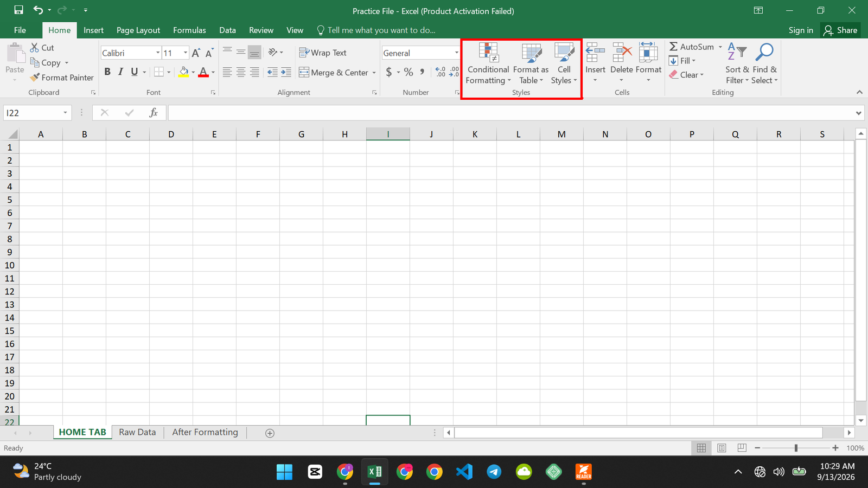868x488 pixels.
Task: Open the General number format dropdown
Action: point(456,53)
